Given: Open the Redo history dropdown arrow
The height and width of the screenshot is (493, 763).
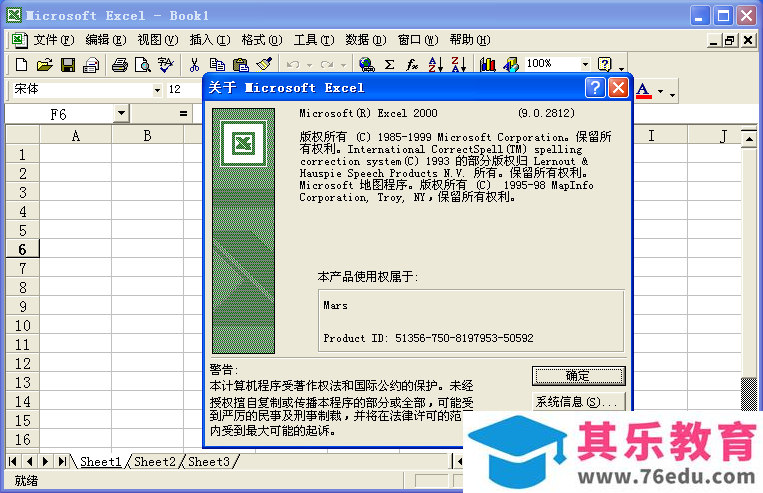Looking at the screenshot, I should (343, 65).
